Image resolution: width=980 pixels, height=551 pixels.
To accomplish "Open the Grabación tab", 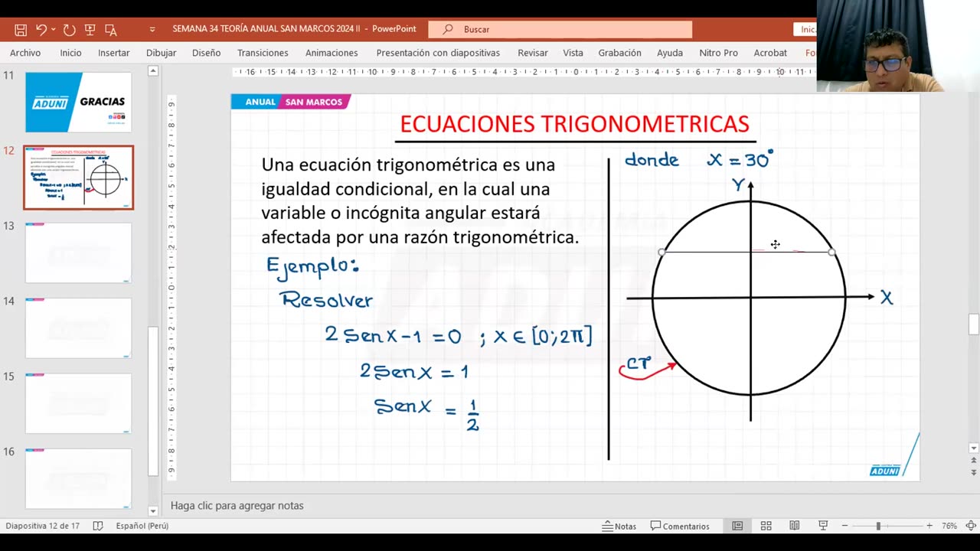I will pos(619,53).
